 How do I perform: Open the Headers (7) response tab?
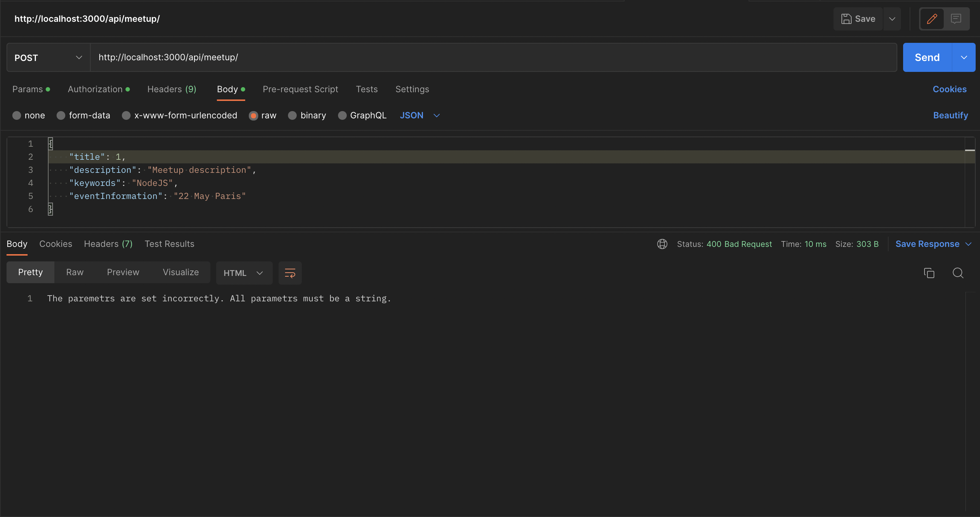108,244
